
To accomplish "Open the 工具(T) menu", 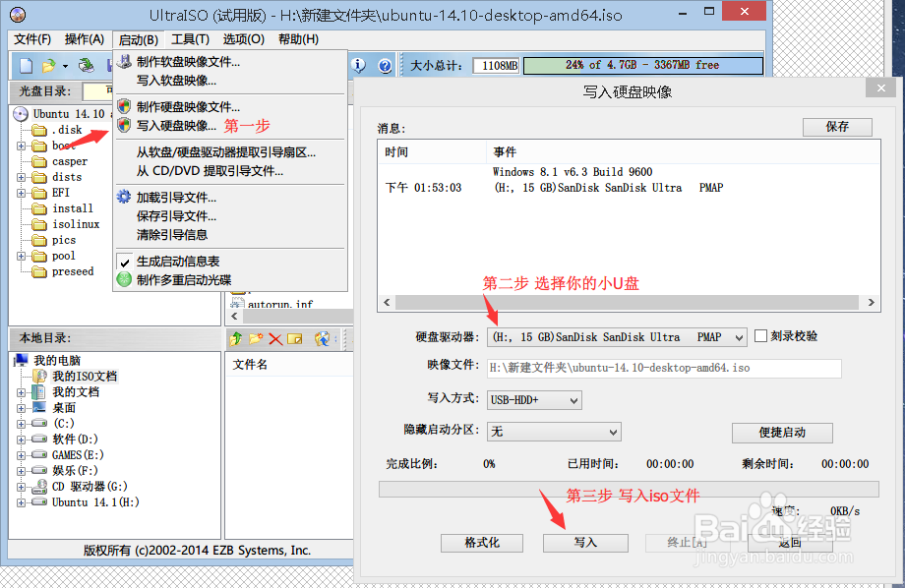I will [190, 39].
